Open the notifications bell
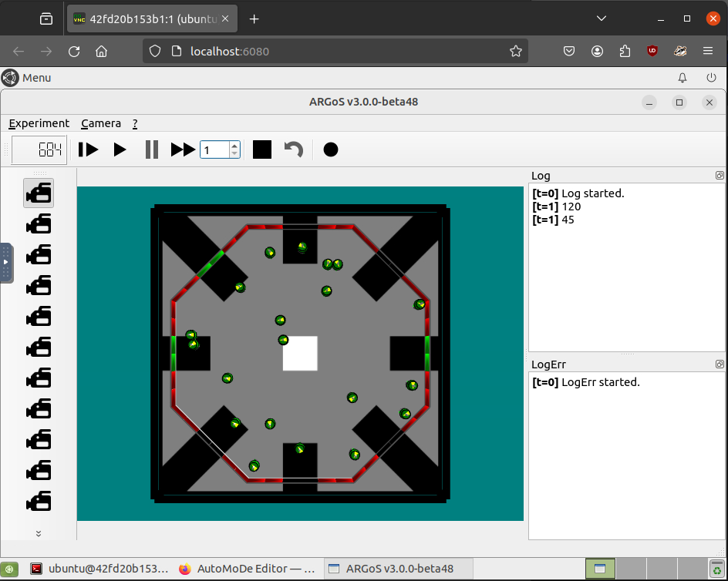 682,78
